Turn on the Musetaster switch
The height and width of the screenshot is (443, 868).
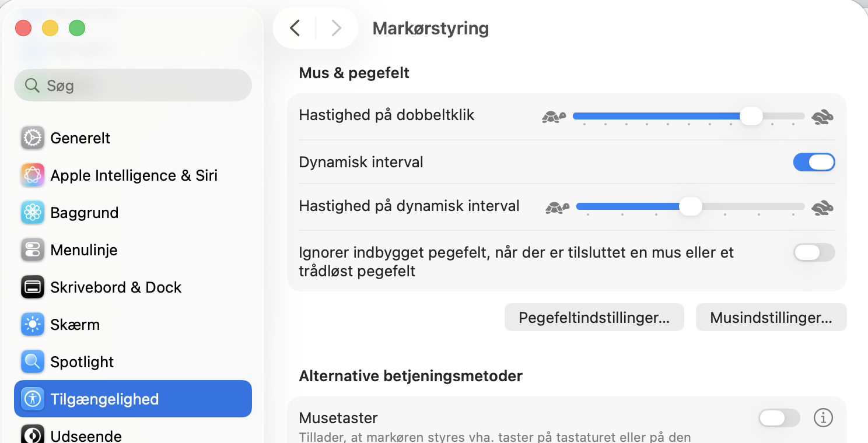click(x=779, y=417)
